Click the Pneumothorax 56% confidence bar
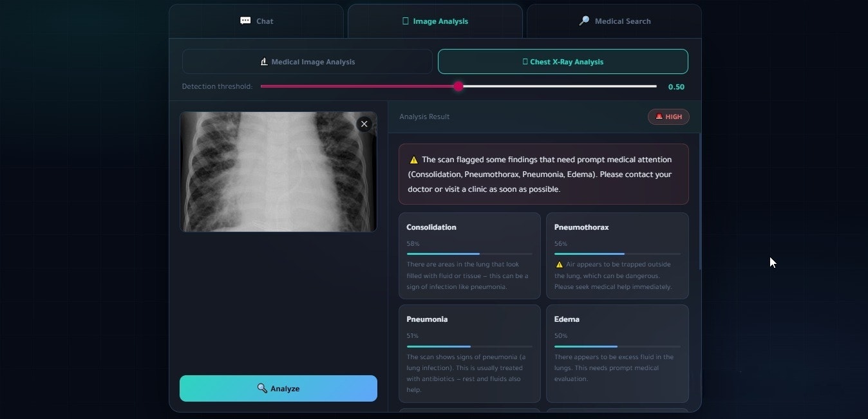The width and height of the screenshot is (868, 419). click(x=617, y=254)
